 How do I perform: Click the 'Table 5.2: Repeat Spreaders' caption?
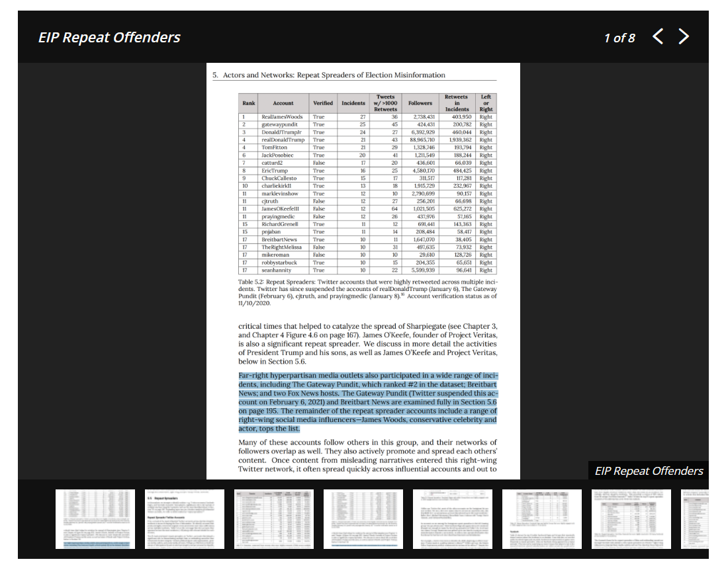367,292
